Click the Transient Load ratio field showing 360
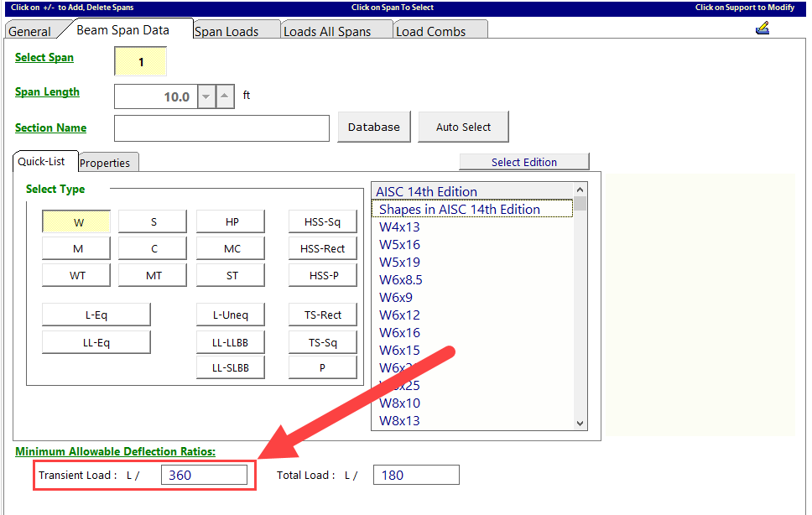Viewport: 812px width, 515px height. click(x=204, y=475)
